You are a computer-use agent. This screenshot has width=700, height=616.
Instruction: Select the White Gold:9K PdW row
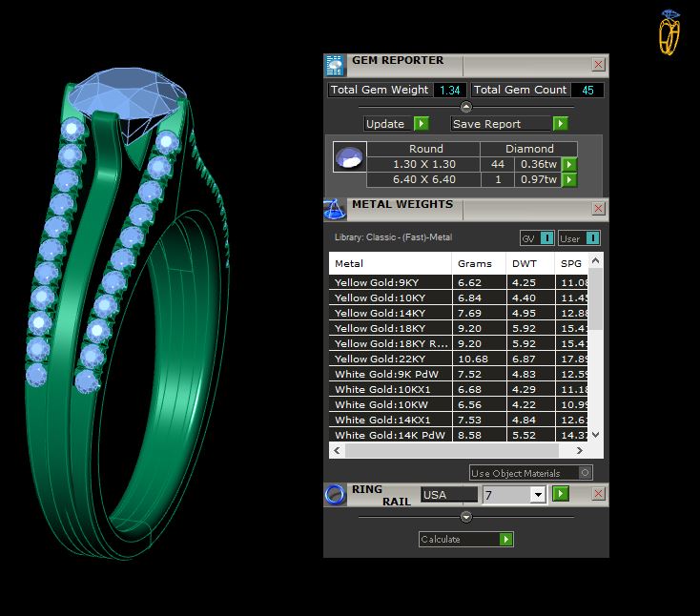point(459,374)
